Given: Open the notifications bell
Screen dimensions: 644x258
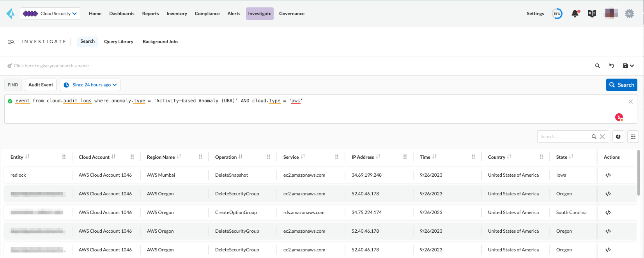Looking at the screenshot, I should click(x=575, y=14).
